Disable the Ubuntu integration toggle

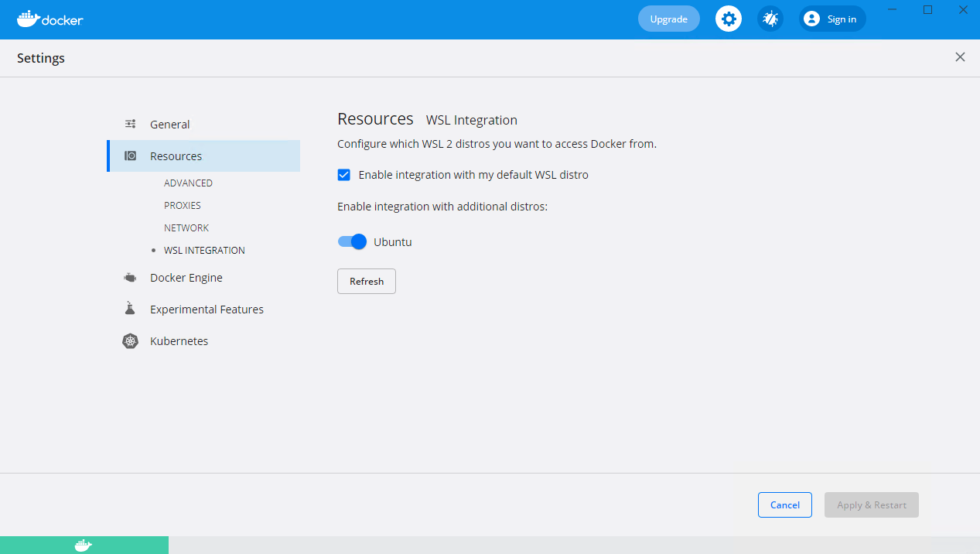click(352, 241)
